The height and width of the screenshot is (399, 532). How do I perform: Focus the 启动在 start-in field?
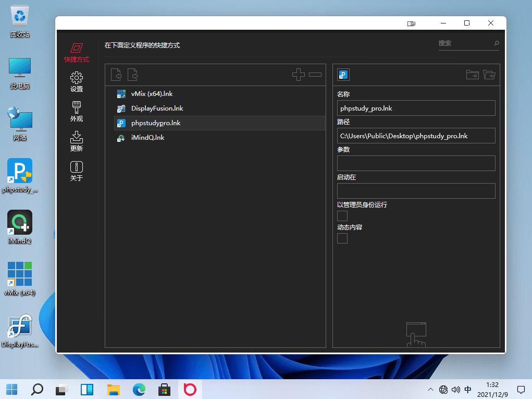tap(416, 191)
